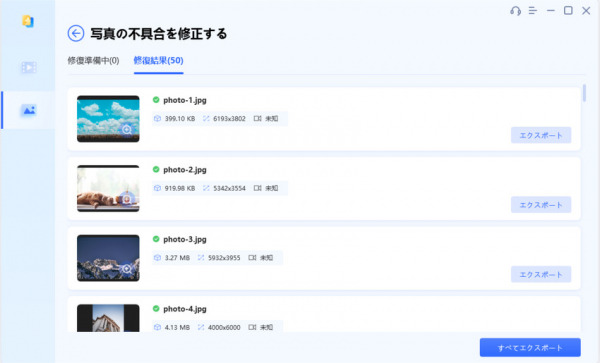600x363 pixels.
Task: Click the 399.10 KB size value
Action: click(180, 119)
